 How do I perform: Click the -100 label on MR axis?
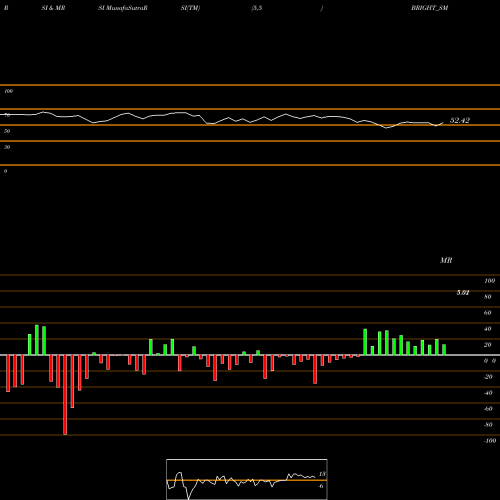(490, 441)
